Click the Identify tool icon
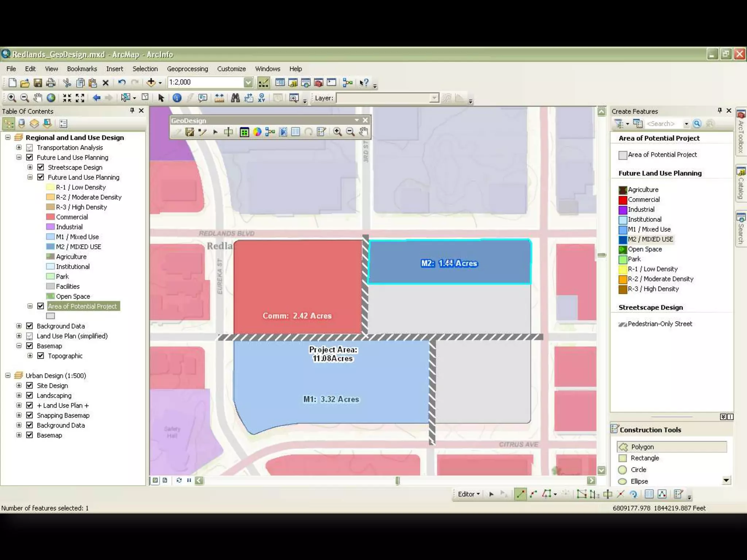Viewport: 747px width, 560px height. pos(177,98)
